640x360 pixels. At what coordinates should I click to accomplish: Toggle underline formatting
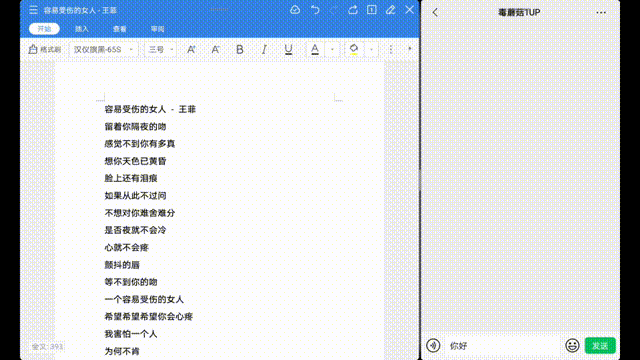(x=288, y=49)
